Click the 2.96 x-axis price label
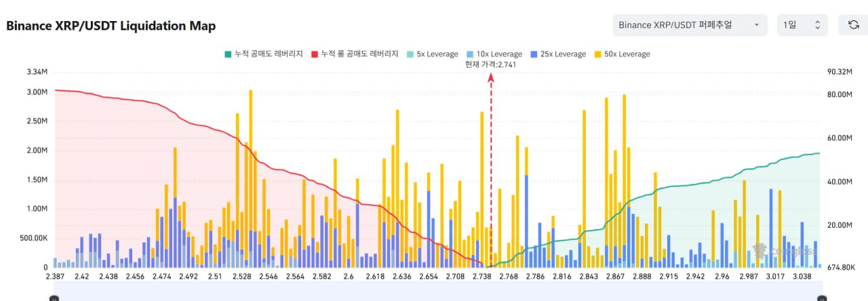This screenshot has width=868, height=301. point(722,277)
